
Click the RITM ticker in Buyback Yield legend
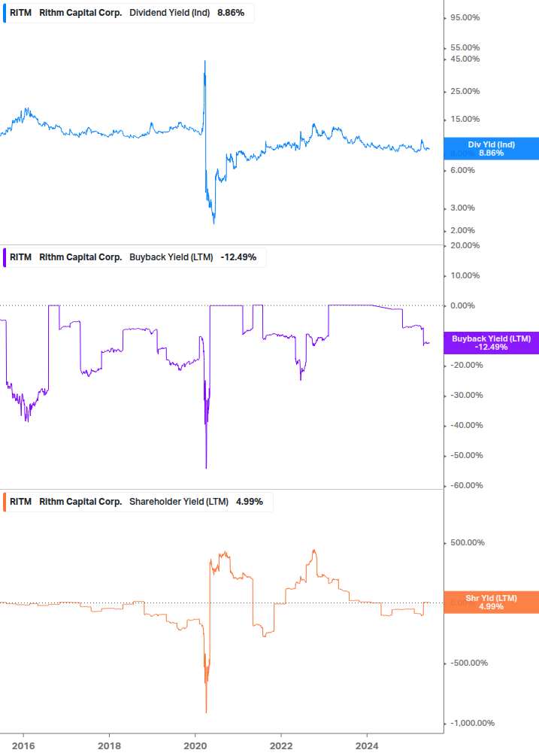click(x=21, y=257)
